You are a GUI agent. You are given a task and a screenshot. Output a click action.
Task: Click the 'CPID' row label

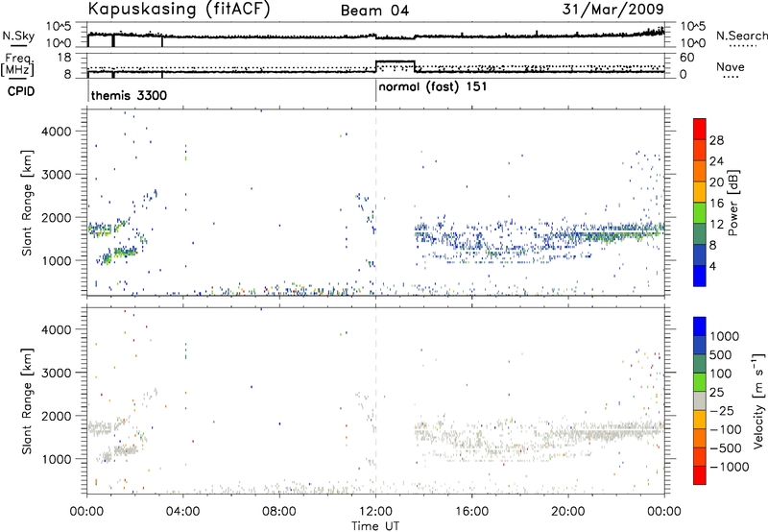pyautogui.click(x=21, y=91)
